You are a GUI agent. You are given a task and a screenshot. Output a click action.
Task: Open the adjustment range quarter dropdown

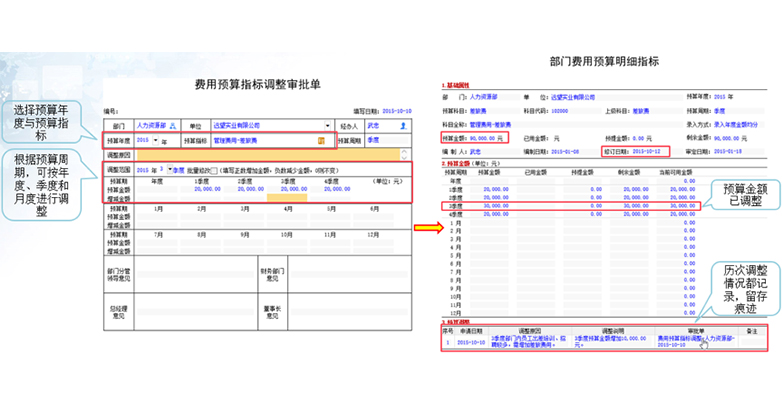(170, 170)
